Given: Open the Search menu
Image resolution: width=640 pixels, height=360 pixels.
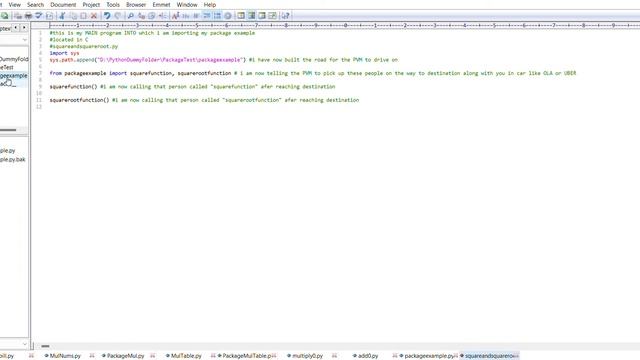Looking at the screenshot, I should point(35,4).
